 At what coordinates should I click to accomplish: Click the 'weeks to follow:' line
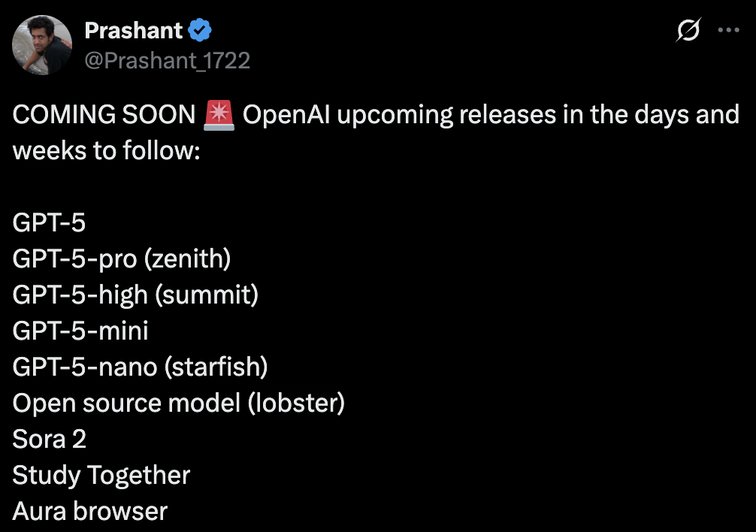click(x=107, y=150)
